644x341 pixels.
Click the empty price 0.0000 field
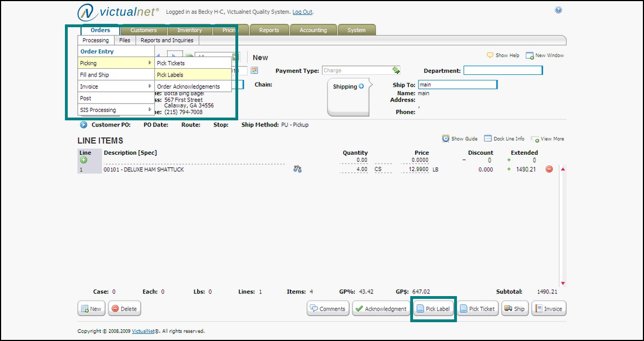tap(415, 160)
